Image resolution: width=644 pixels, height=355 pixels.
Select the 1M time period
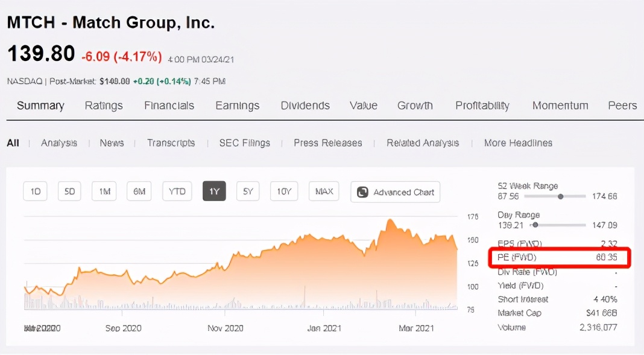pos(104,191)
